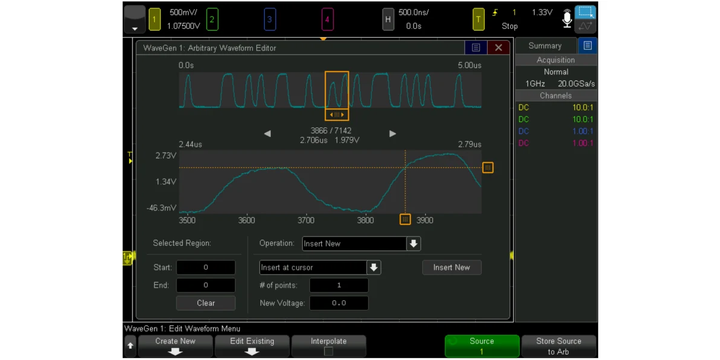Open the Horizontal H settings button

pos(388,20)
